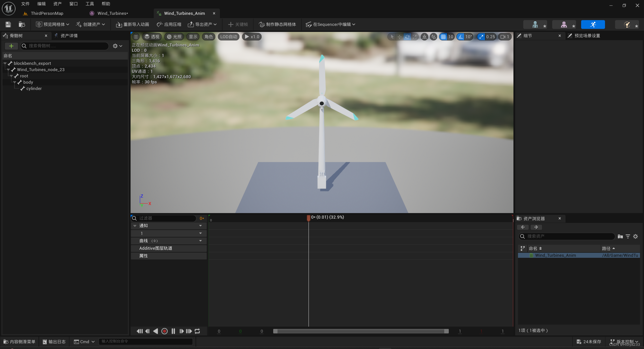Click the timeline range scrollbar
The width and height of the screenshot is (644, 349).
tap(361, 331)
